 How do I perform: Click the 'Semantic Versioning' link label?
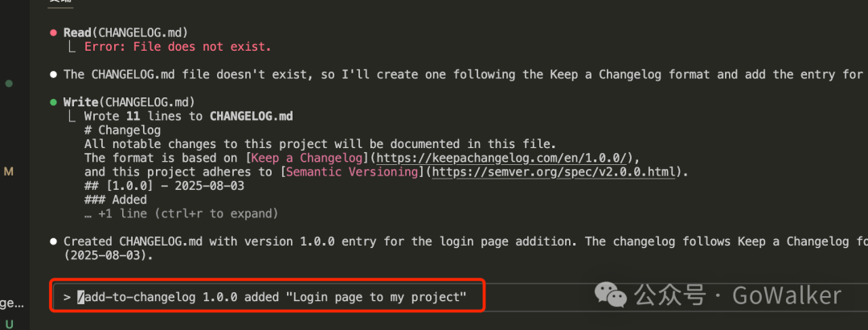pos(352,172)
